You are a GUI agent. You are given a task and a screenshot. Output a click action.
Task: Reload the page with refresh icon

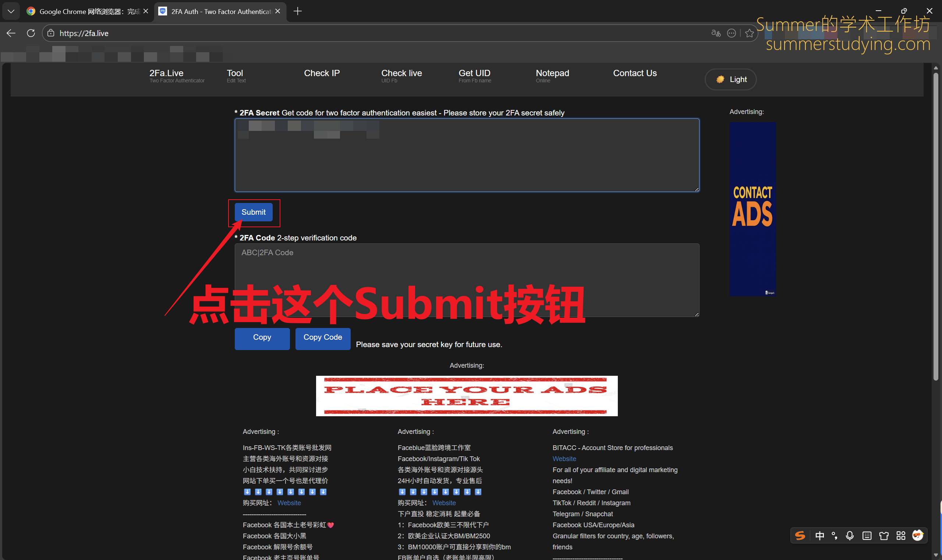pyautogui.click(x=31, y=33)
